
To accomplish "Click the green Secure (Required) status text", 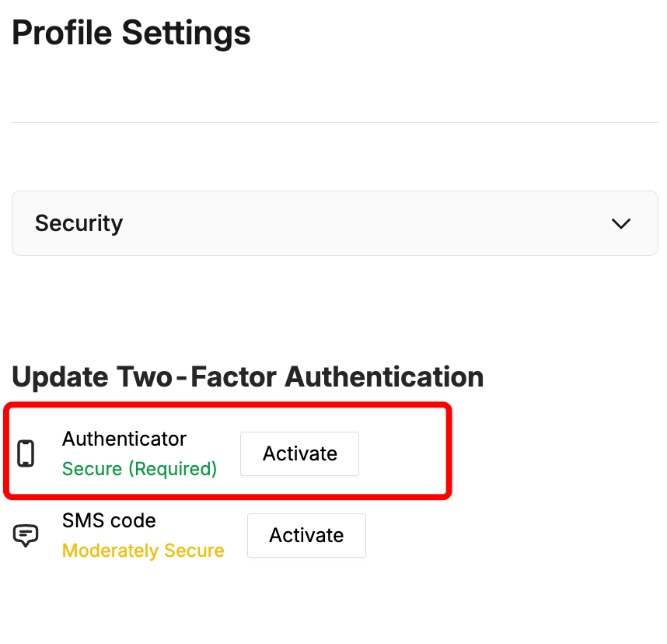I will click(139, 469).
